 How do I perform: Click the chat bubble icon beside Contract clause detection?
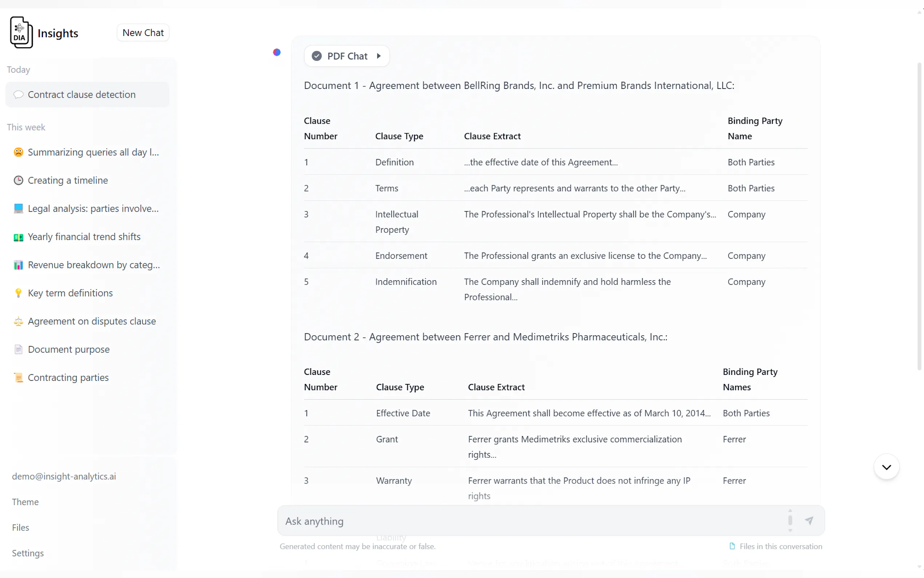[x=18, y=94]
